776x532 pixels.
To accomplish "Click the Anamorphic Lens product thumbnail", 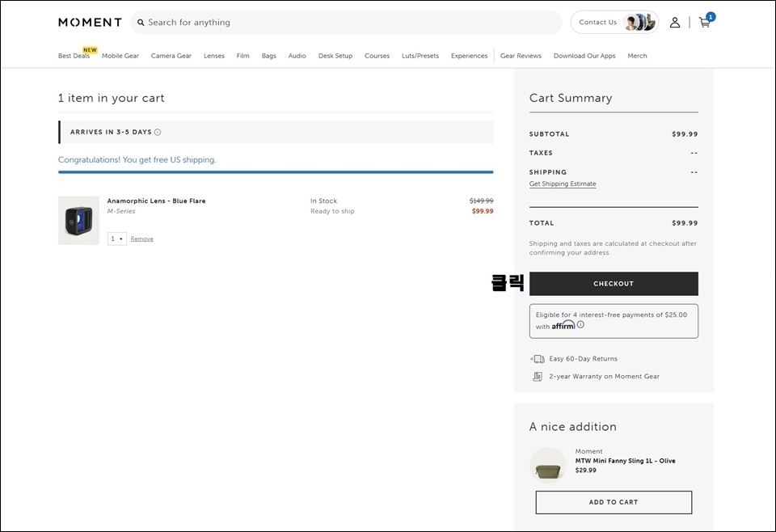I will (78, 220).
